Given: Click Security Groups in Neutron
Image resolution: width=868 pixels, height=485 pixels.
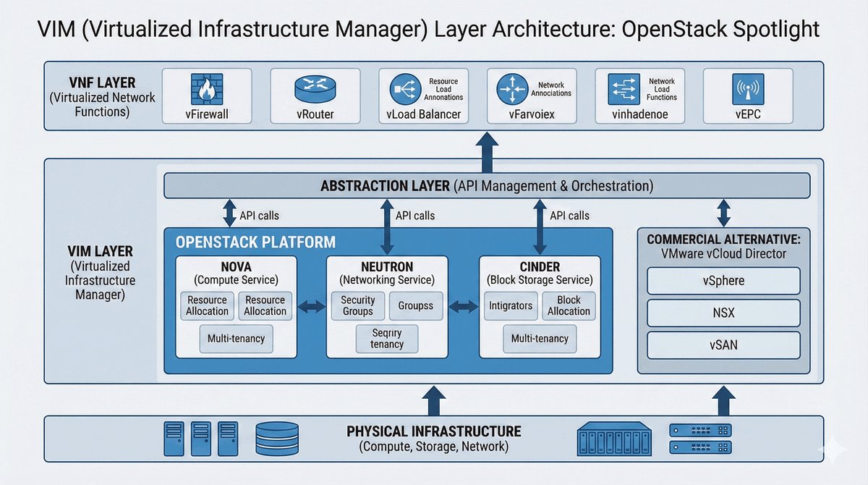Looking at the screenshot, I should coord(358,305).
